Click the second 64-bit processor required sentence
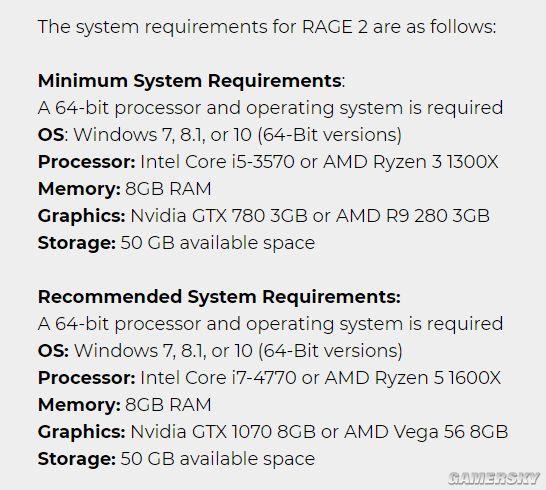The width and height of the screenshot is (546, 490). point(271,324)
